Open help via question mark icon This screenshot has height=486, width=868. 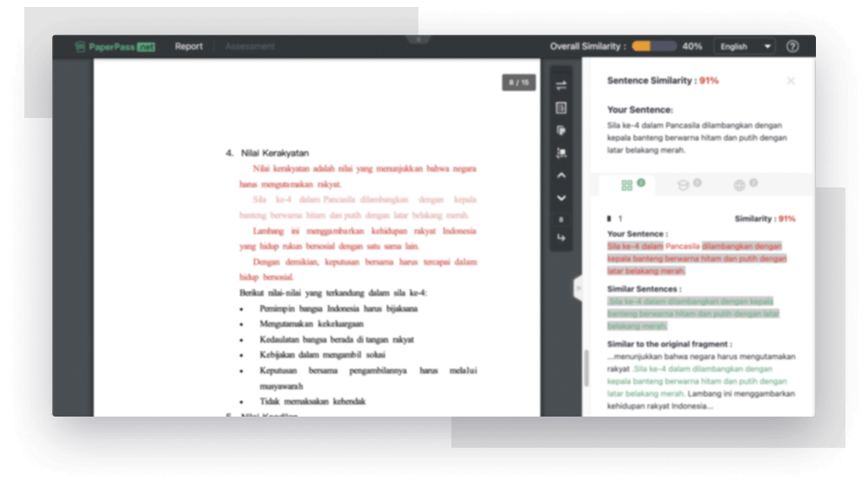tap(792, 47)
